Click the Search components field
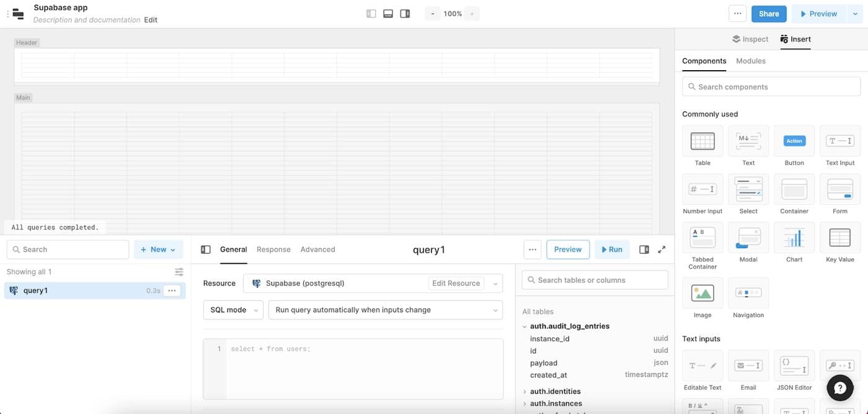 (771, 87)
